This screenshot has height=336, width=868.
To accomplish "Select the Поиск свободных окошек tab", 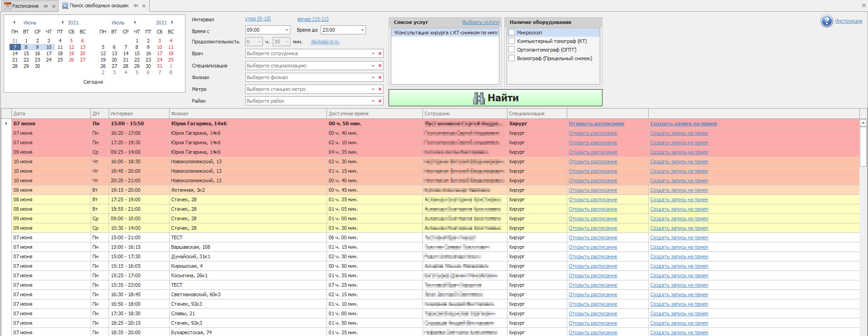I will (99, 6).
